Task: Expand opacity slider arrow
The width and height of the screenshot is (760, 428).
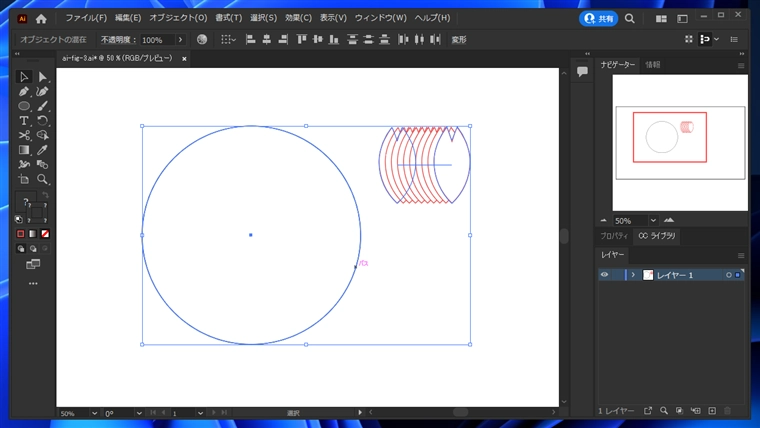Action: [x=180, y=40]
